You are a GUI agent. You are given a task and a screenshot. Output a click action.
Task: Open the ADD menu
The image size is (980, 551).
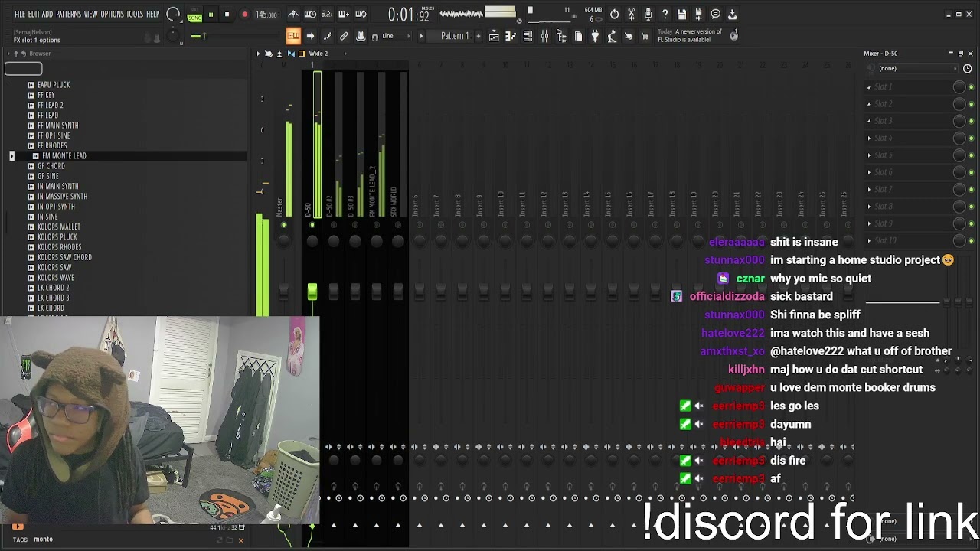click(x=47, y=15)
